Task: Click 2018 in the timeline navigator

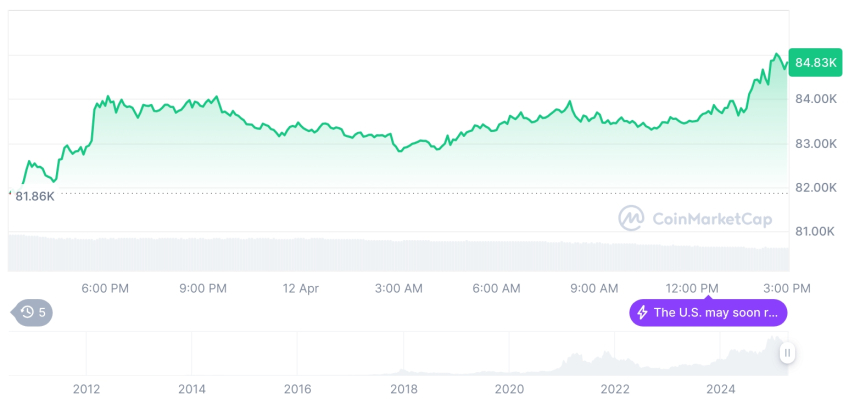Action: click(x=404, y=389)
